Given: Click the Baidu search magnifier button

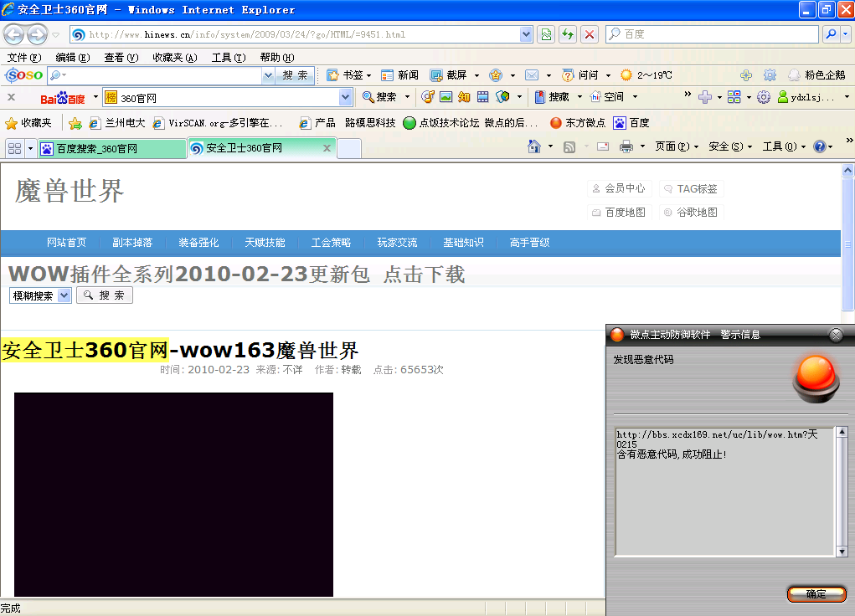Looking at the screenshot, I should coord(831,34).
